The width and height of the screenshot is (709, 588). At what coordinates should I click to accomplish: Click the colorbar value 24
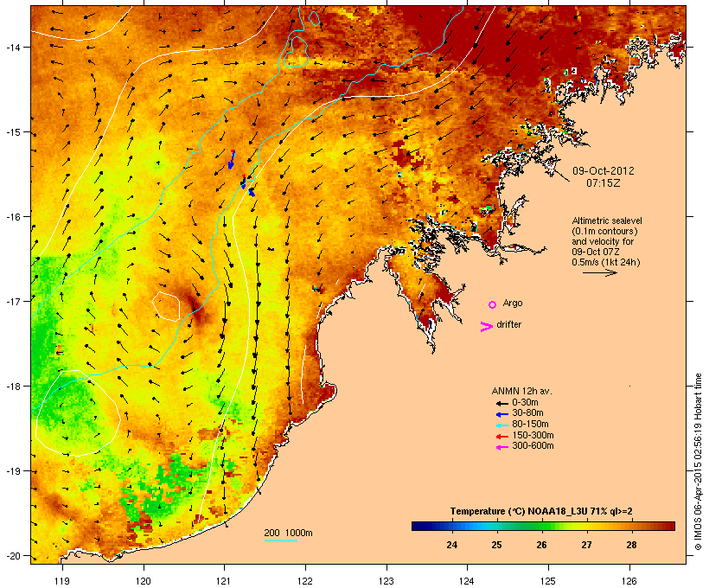(x=451, y=545)
